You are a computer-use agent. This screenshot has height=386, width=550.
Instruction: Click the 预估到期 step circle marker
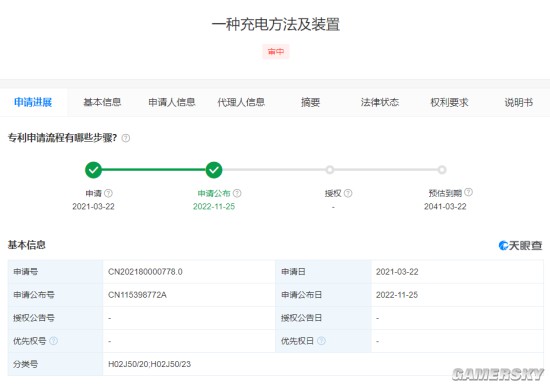click(442, 170)
